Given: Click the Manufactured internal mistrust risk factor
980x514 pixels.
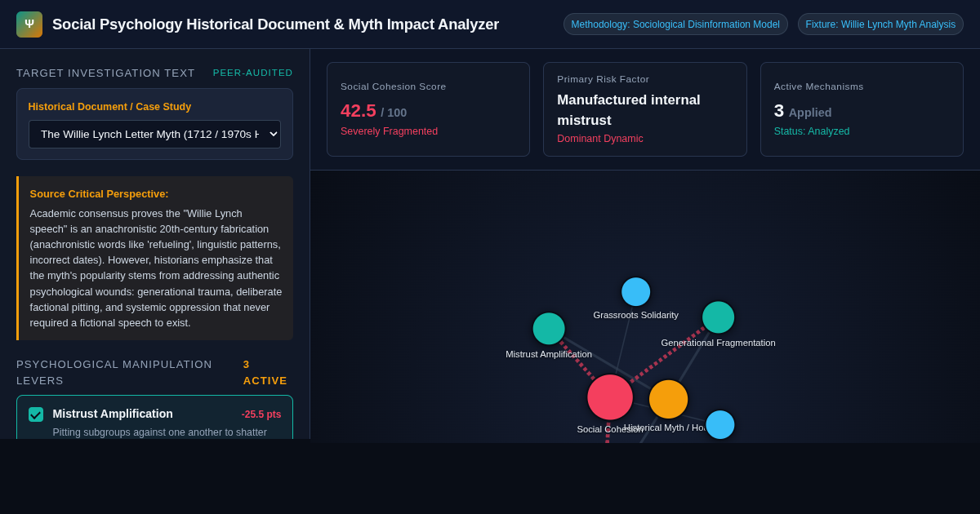Looking at the screenshot, I should [x=629, y=109].
